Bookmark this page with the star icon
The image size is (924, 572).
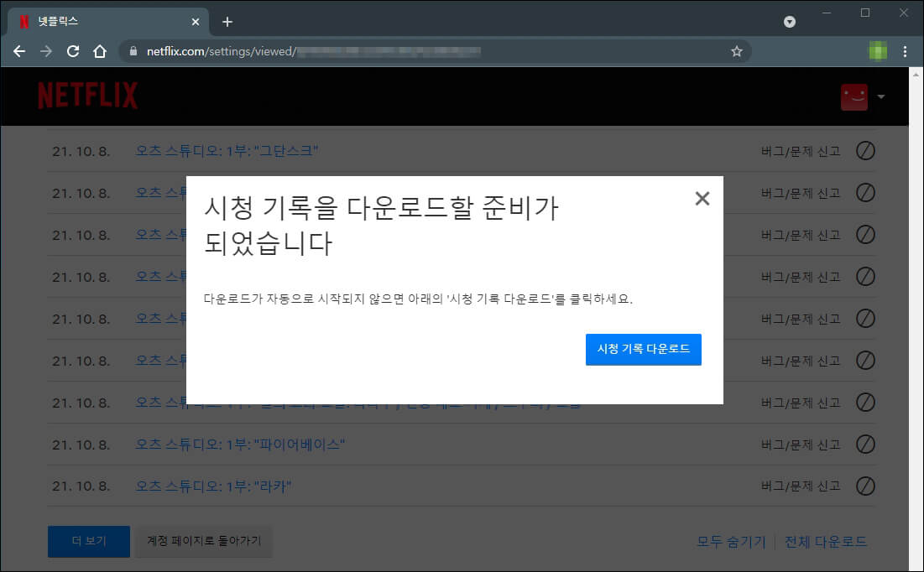737,51
